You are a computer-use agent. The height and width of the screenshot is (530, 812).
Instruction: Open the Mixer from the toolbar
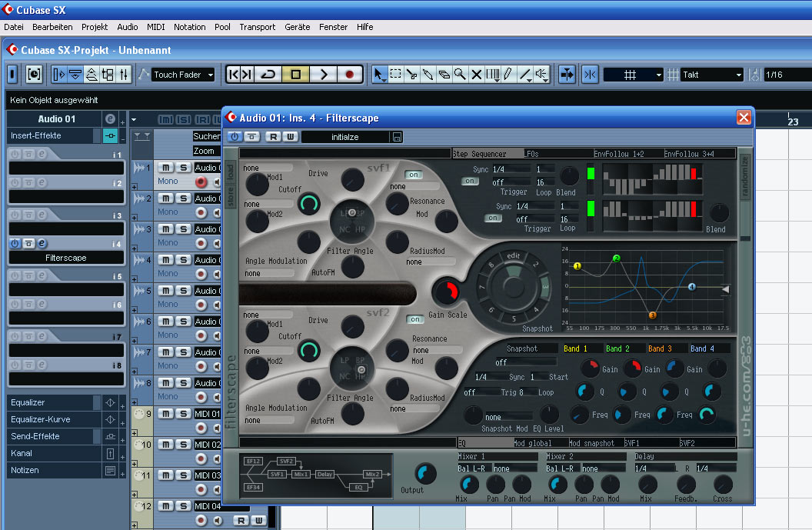coord(124,75)
